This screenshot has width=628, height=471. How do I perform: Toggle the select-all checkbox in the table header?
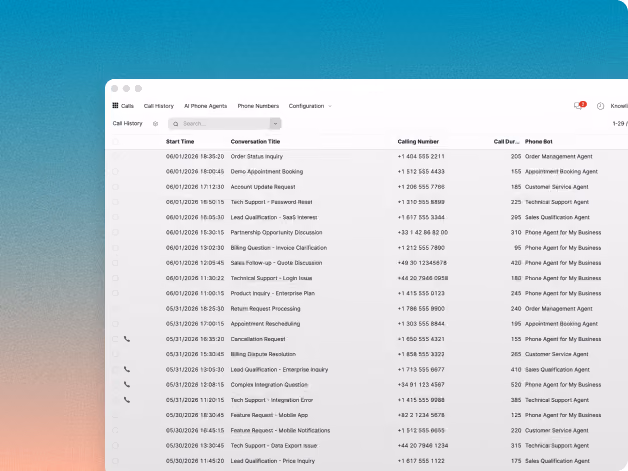[115, 141]
